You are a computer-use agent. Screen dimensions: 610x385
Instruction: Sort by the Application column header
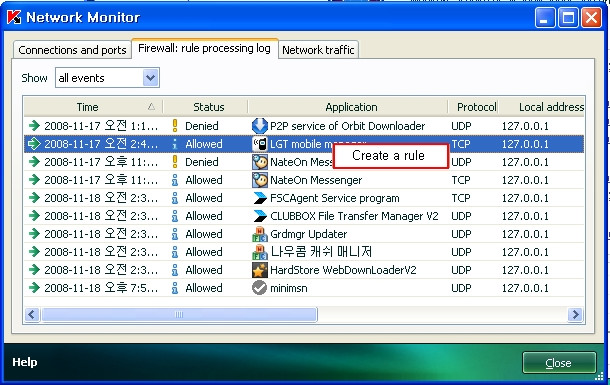(348, 107)
